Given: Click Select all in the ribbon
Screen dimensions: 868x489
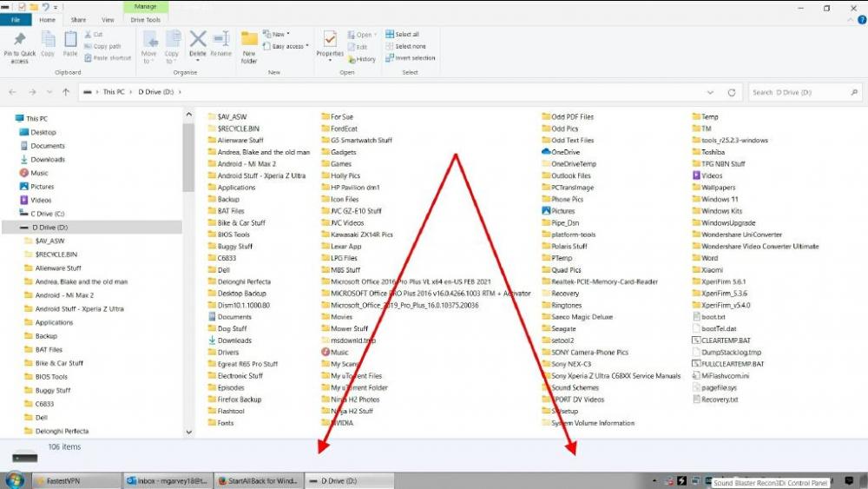Looking at the screenshot, I should pyautogui.click(x=406, y=35).
